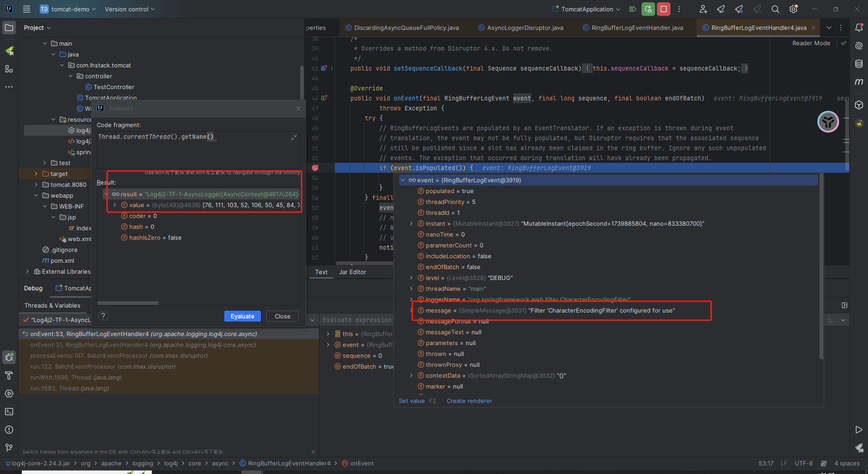Click the Create renderer link

click(469, 401)
